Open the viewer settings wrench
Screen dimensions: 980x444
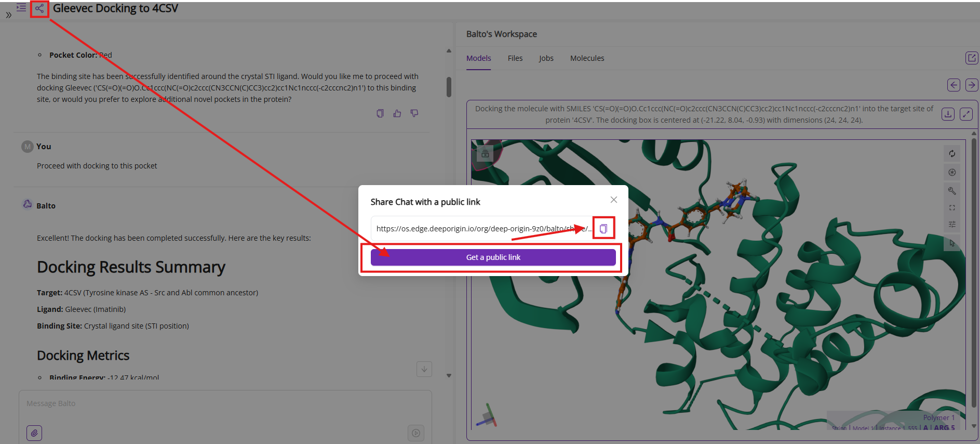tap(952, 191)
